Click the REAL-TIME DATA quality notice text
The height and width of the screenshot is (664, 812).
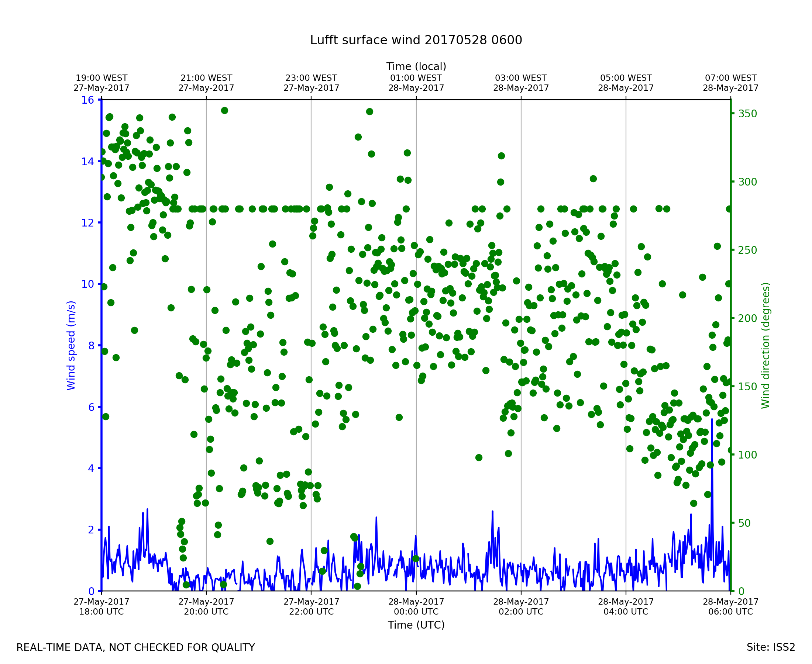coord(135,648)
